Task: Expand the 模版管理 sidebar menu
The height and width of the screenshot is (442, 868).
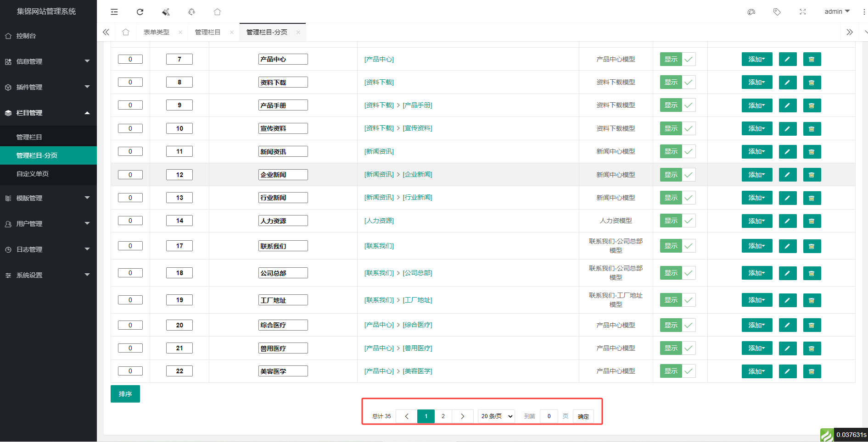Action: click(x=48, y=198)
